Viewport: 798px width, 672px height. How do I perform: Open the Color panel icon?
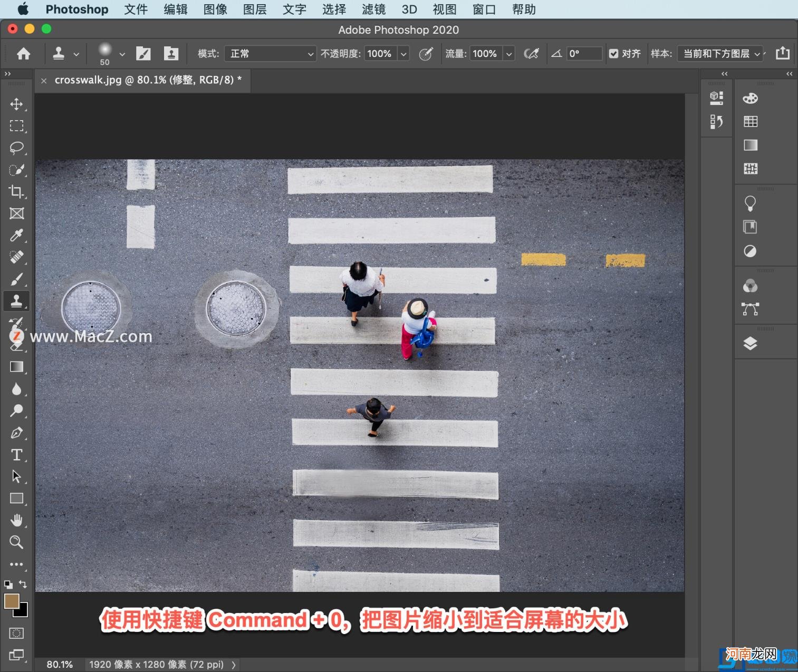pos(750,98)
